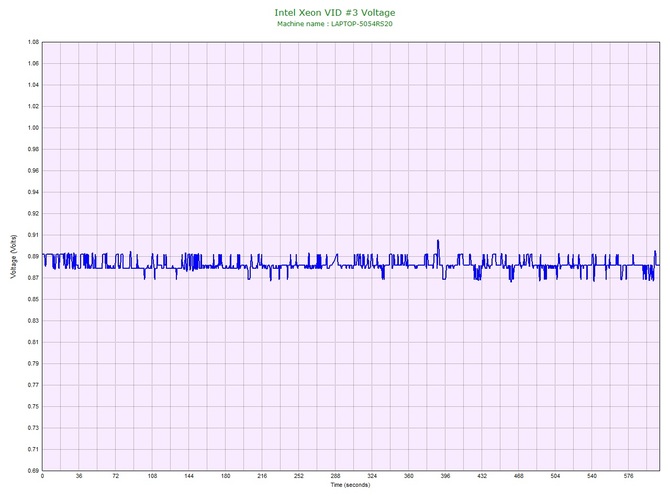The height and width of the screenshot is (502, 670).
Task: Click the 108 seconds x-axis label
Action: pyautogui.click(x=152, y=476)
